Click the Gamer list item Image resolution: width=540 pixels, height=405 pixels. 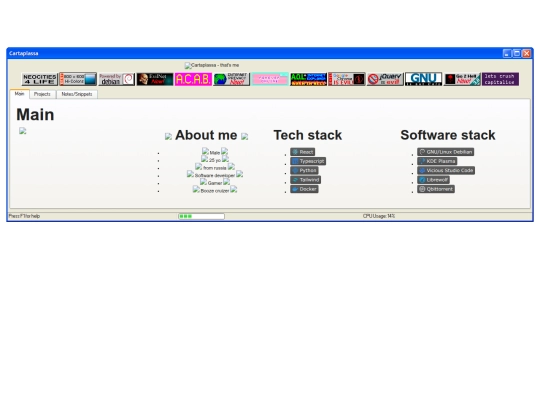tap(215, 183)
